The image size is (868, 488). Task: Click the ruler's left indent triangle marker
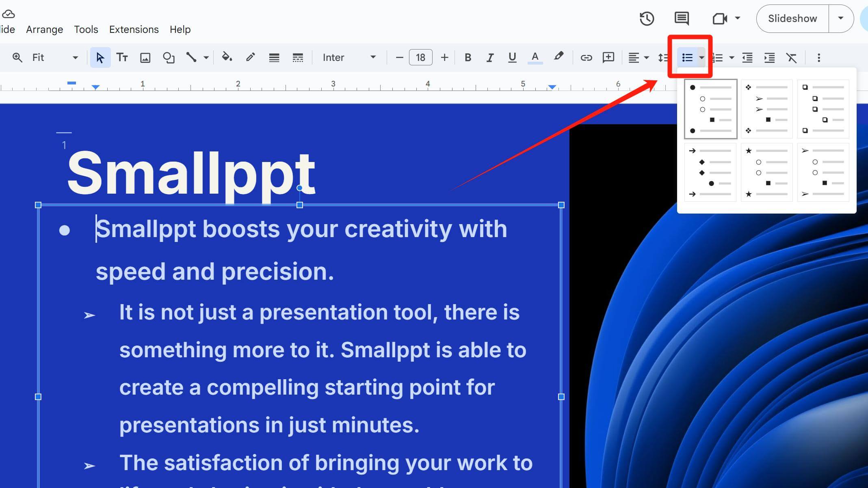(x=95, y=87)
